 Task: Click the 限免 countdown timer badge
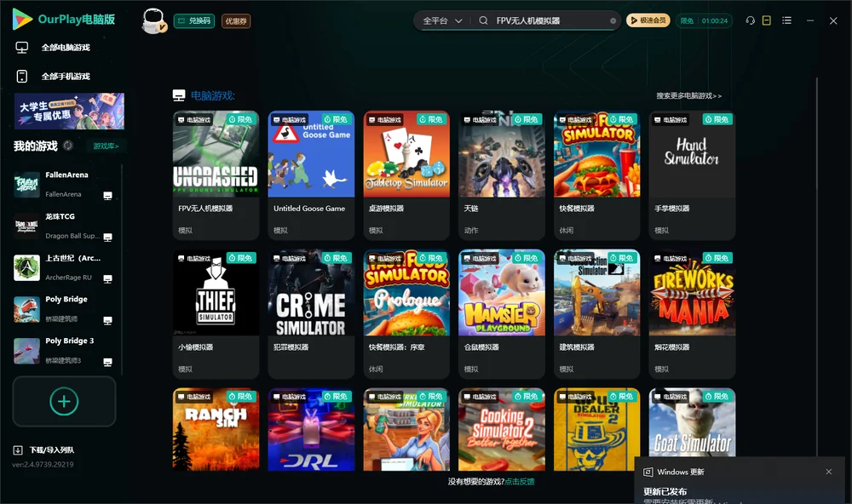(x=705, y=20)
